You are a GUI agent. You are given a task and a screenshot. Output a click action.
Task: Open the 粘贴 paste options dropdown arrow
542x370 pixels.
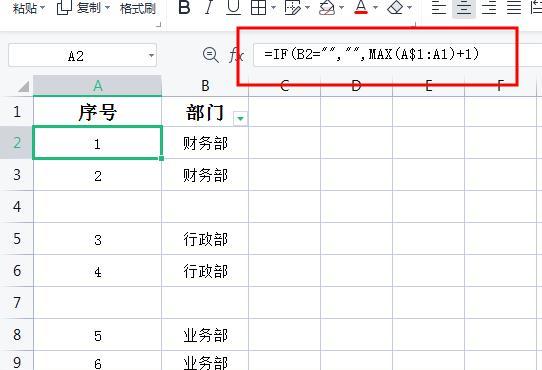43,8
